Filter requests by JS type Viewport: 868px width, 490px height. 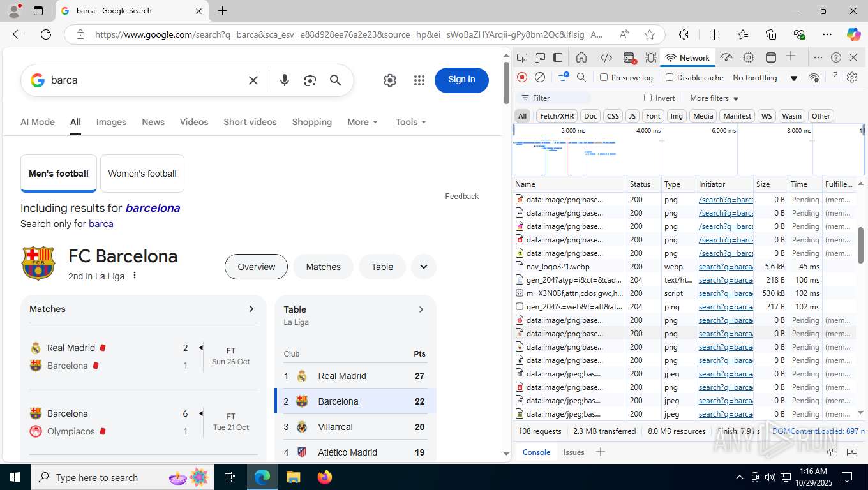point(632,116)
